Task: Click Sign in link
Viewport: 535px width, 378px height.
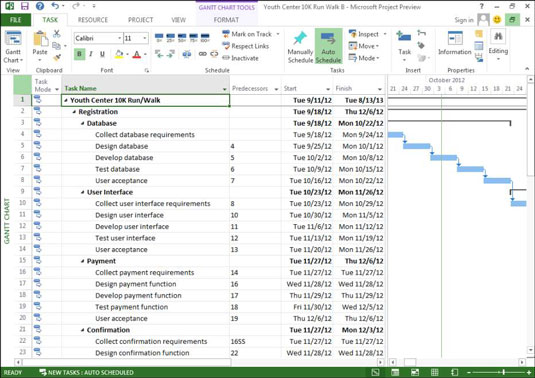Action: coord(464,20)
